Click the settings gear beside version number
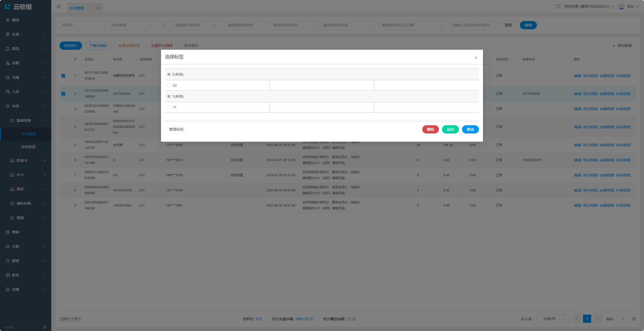The image size is (644, 331). [45, 327]
